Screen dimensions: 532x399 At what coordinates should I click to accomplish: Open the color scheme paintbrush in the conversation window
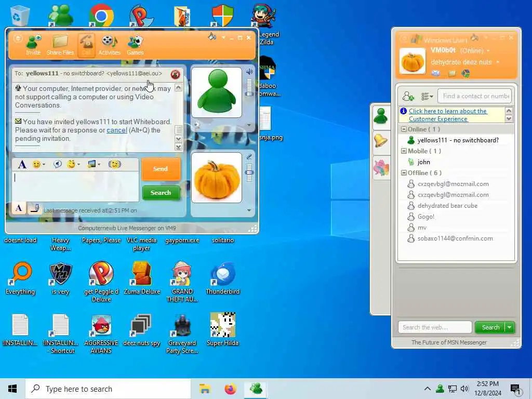(x=212, y=36)
